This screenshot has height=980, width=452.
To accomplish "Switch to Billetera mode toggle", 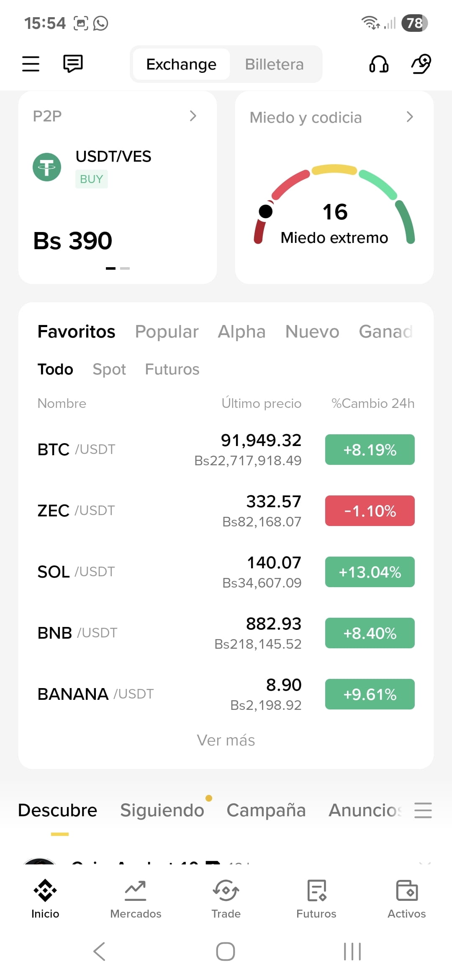I will click(274, 64).
